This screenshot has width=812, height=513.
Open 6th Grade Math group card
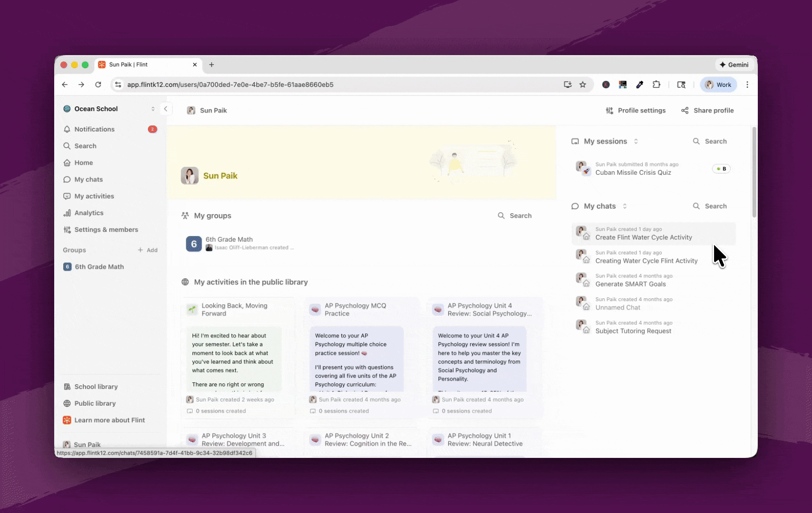pos(240,243)
